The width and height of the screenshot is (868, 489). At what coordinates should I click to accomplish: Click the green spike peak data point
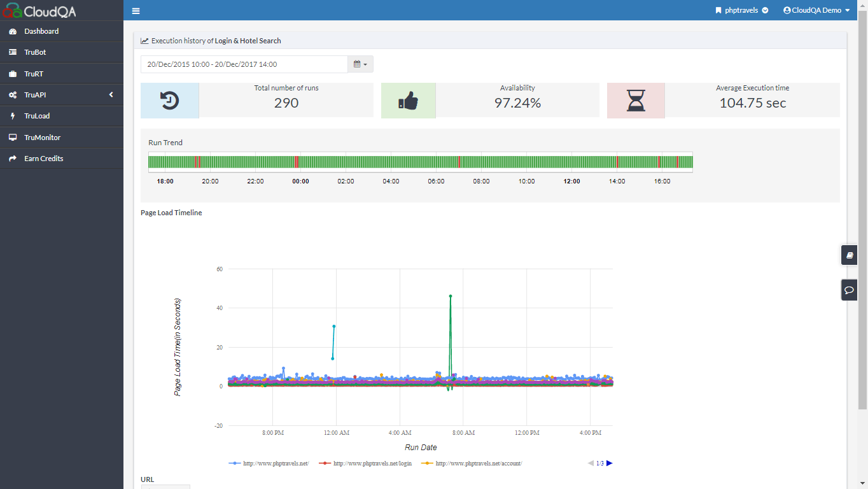tap(451, 296)
